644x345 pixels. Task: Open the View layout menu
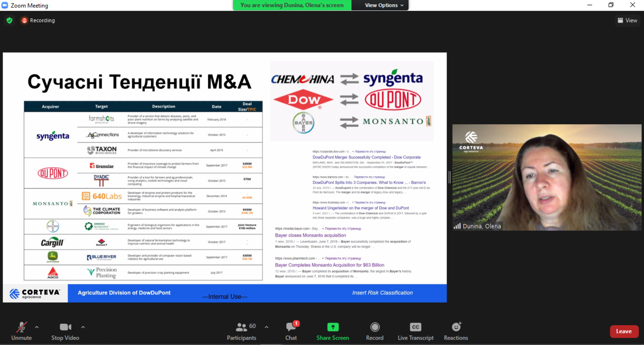pos(627,20)
